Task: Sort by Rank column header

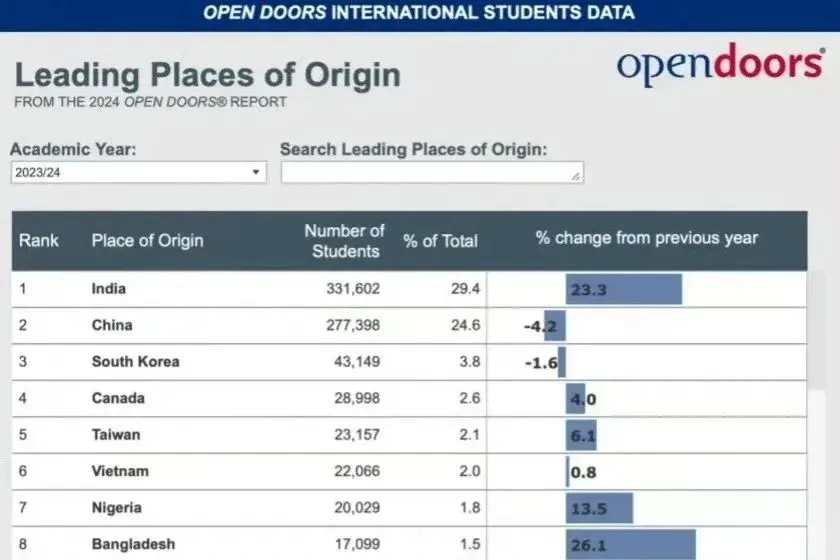Action: (39, 240)
